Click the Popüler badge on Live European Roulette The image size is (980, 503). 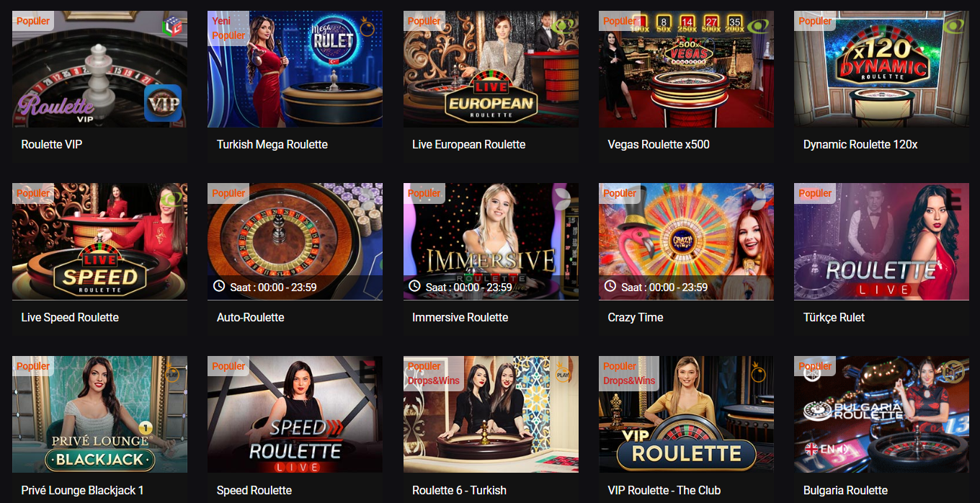click(424, 21)
